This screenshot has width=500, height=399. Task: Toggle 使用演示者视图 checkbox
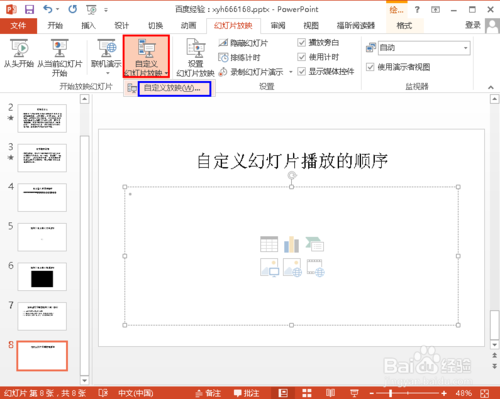pyautogui.click(x=370, y=67)
